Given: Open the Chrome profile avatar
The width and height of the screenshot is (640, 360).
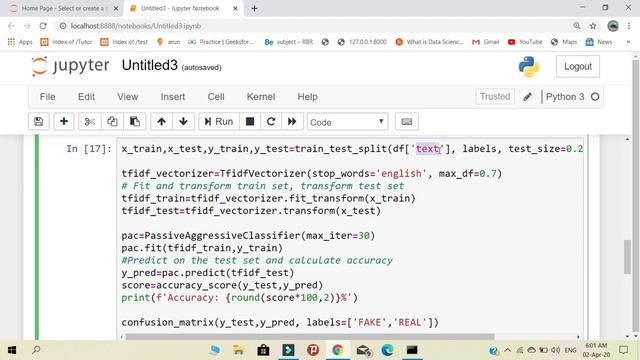Looking at the screenshot, I should pos(613,26).
